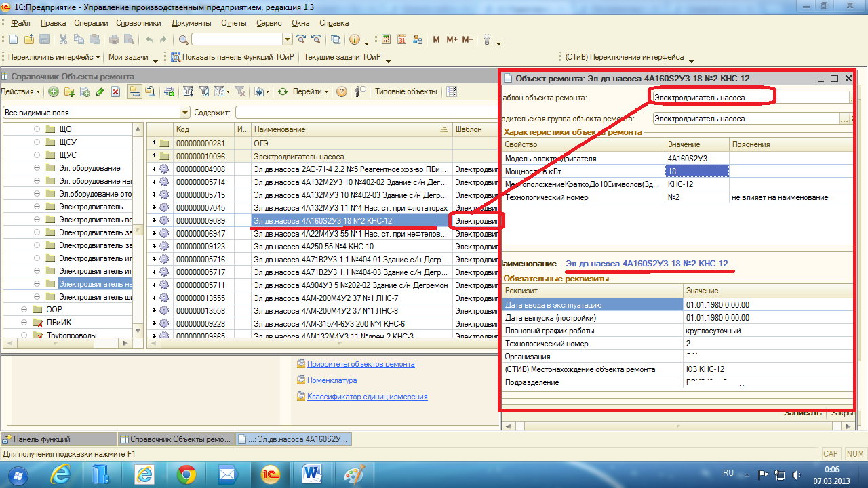This screenshot has width=868, height=488.
Task: Click the wrench Settings icon
Action: (486, 39)
